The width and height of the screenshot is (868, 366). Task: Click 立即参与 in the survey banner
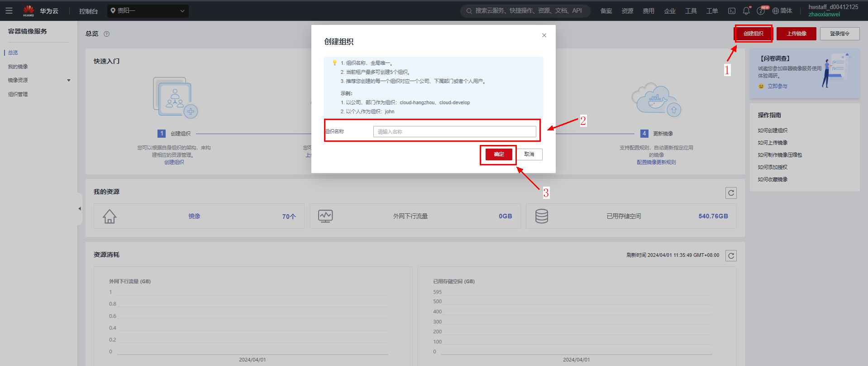coord(777,86)
